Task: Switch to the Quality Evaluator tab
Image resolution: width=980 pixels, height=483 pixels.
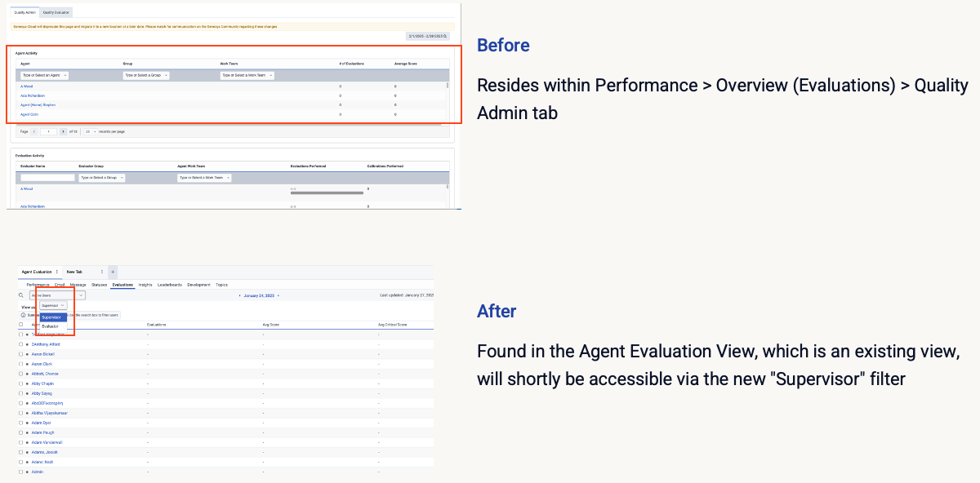Action: coord(56,12)
